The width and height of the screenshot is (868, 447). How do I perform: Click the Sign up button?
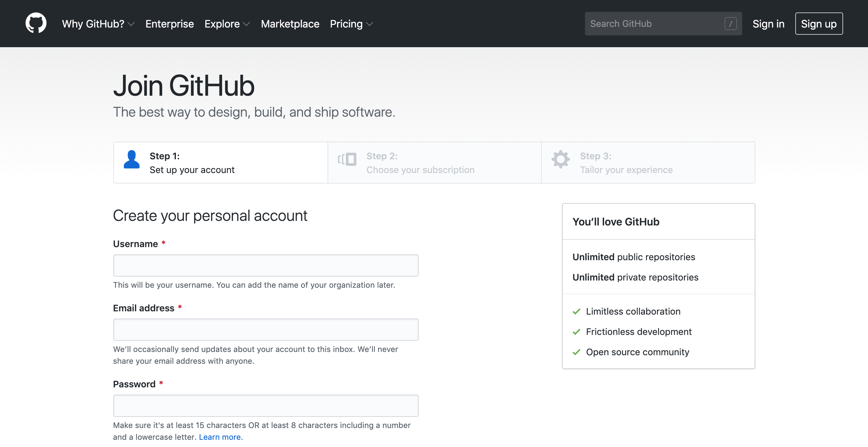point(819,24)
